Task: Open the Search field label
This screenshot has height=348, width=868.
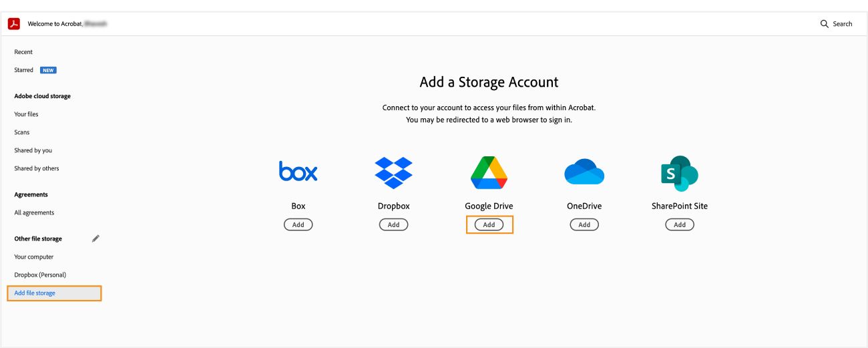Action: click(x=843, y=24)
